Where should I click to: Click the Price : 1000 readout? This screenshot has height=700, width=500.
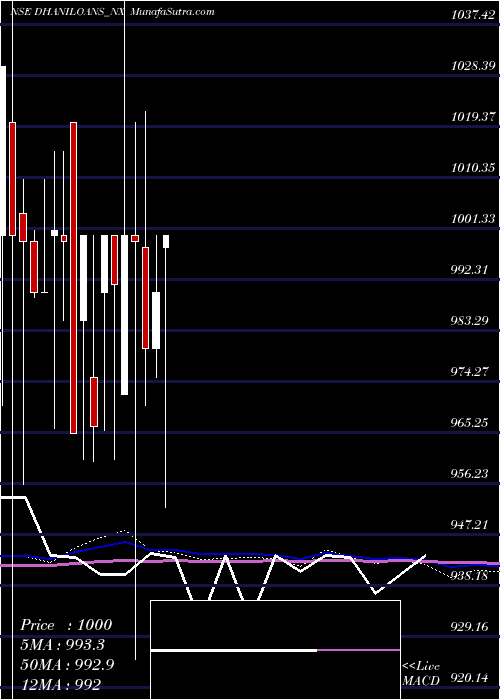(x=66, y=625)
